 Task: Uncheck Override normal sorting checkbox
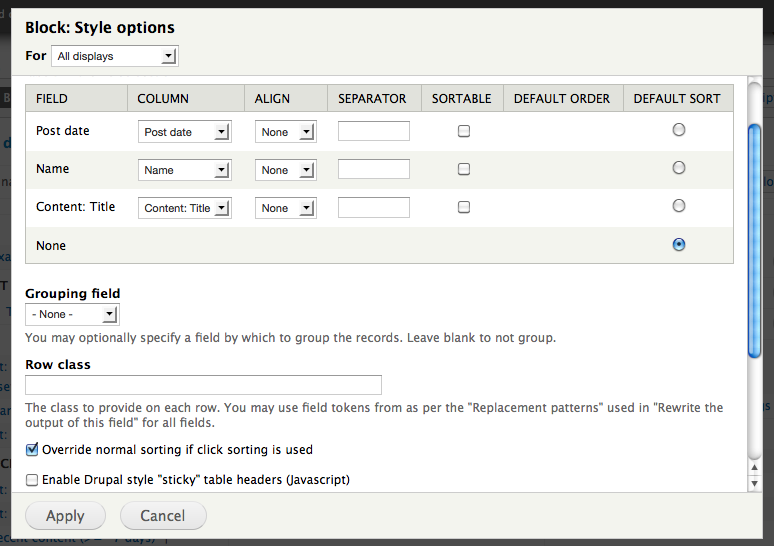pos(32,450)
